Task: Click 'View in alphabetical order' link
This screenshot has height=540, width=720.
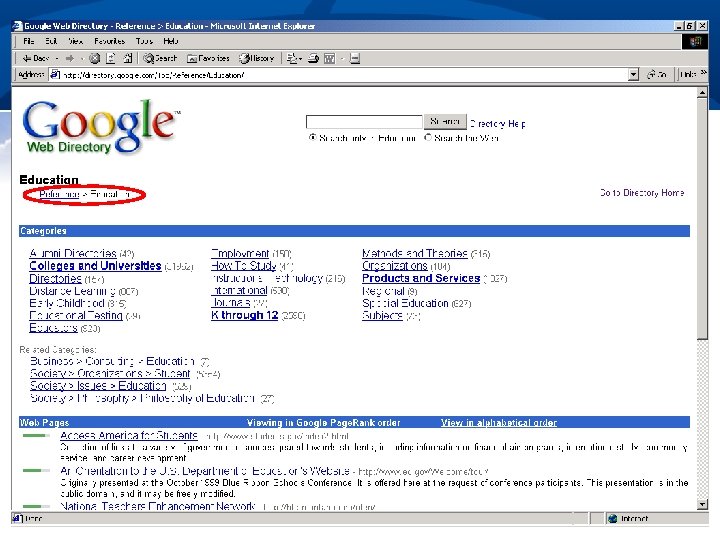Action: pos(499,422)
